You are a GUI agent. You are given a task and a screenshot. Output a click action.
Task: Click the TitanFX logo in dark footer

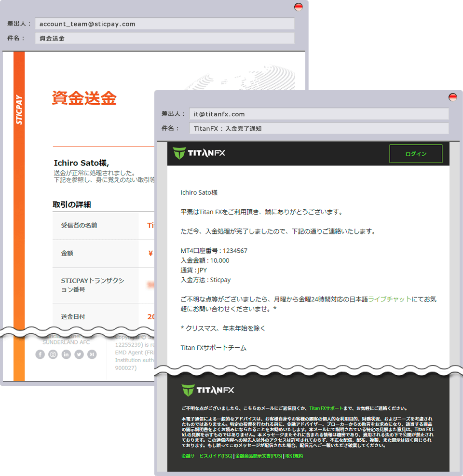pos(208,390)
